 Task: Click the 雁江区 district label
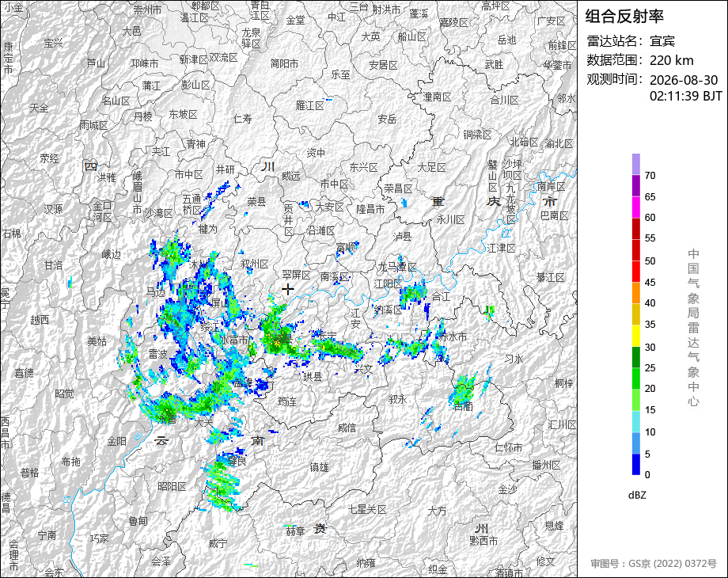click(310, 105)
